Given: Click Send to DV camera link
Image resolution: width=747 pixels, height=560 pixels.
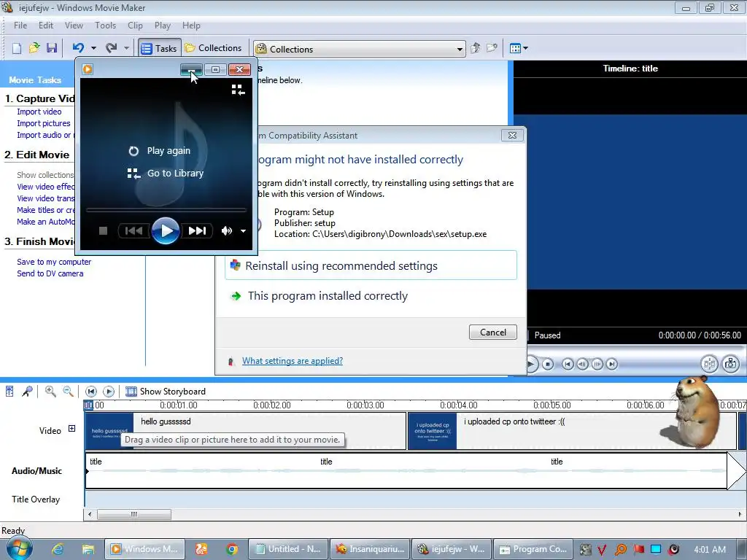Looking at the screenshot, I should coord(50,273).
